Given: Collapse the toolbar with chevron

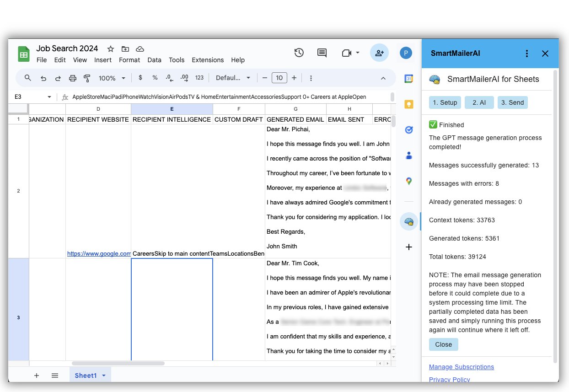Looking at the screenshot, I should click(x=383, y=78).
